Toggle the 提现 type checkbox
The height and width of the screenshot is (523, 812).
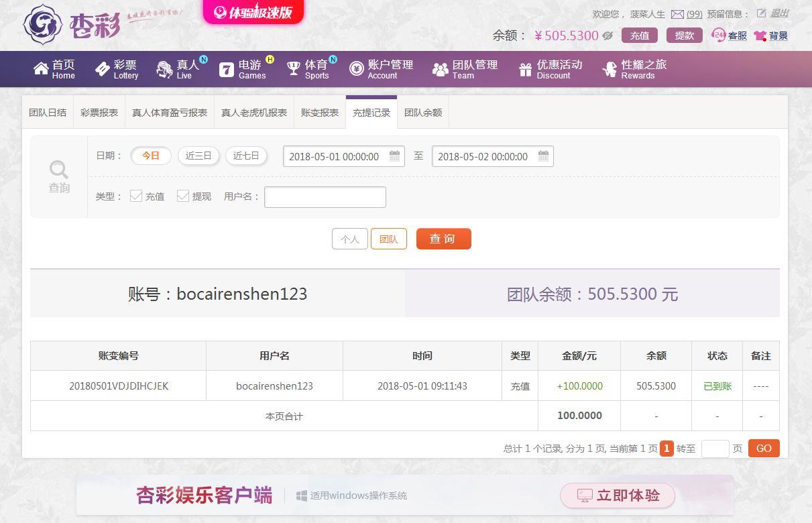183,196
